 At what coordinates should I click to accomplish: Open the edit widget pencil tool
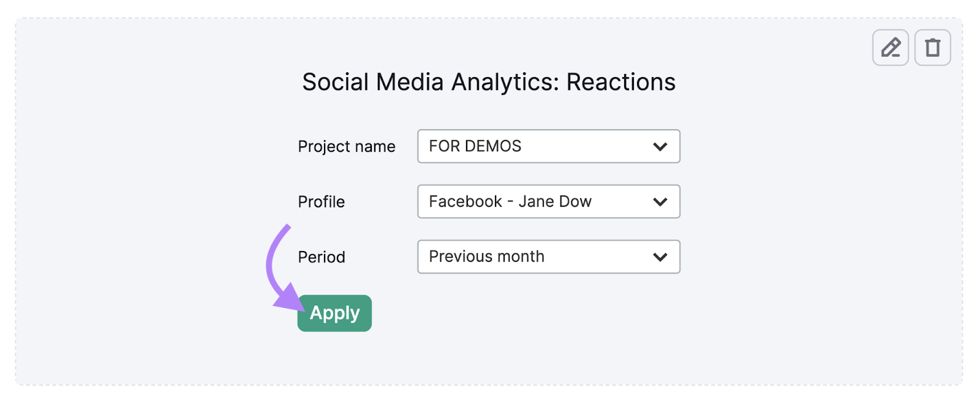click(x=890, y=47)
